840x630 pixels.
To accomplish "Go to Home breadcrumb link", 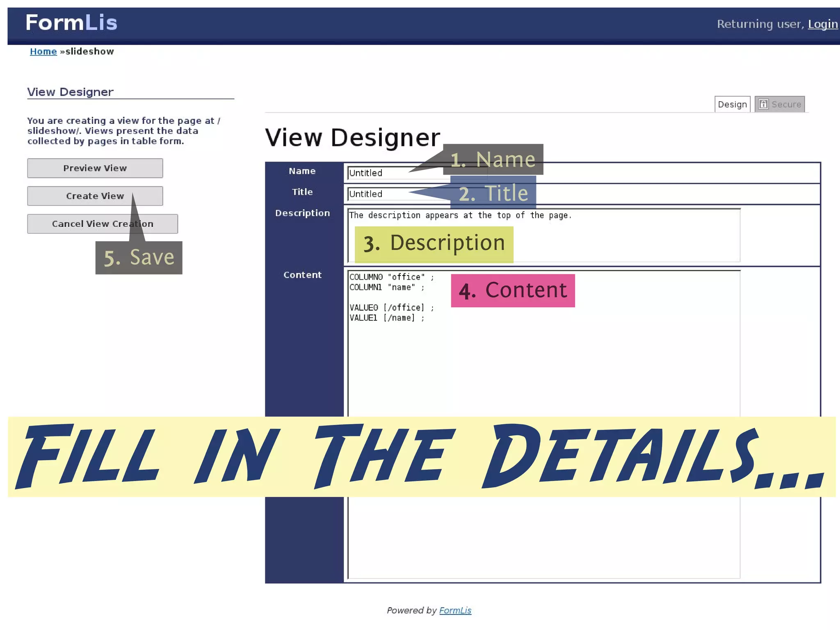I will pos(43,52).
